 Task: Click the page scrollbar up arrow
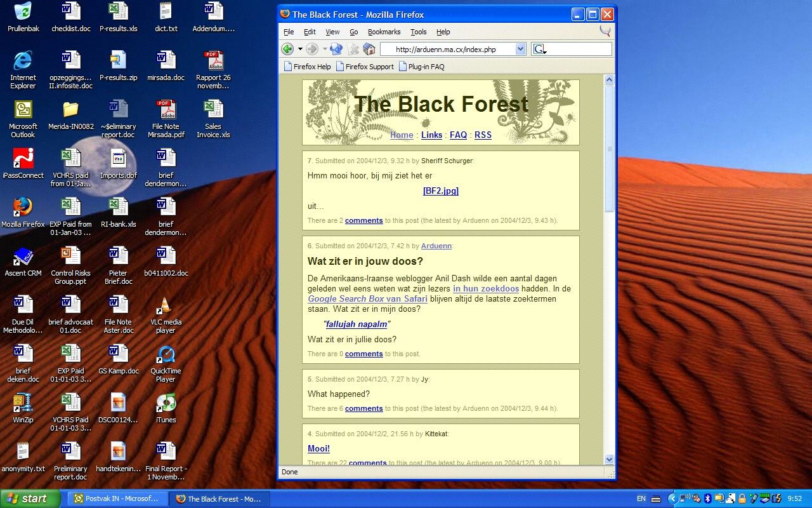610,80
